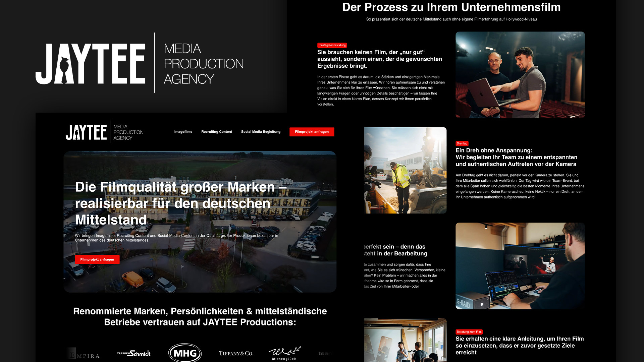Click Filmprojekt anfragen in the hero section
This screenshot has width=644, height=362.
point(97,259)
